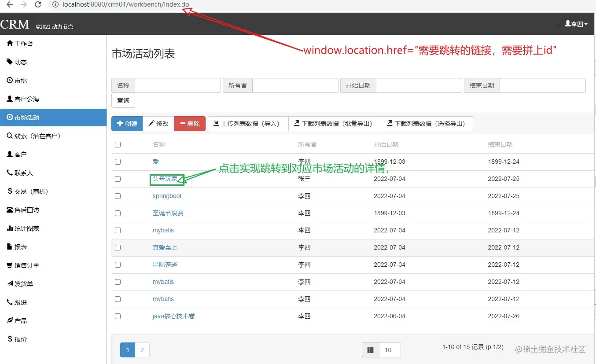Image resolution: width=596 pixels, height=364 pixels.
Task: Open 线索（潜在客户） in the sidebar
Action: pyautogui.click(x=53, y=136)
